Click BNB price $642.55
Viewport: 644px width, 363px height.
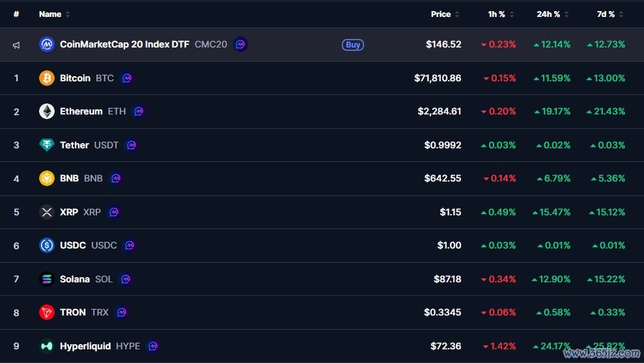[443, 178]
